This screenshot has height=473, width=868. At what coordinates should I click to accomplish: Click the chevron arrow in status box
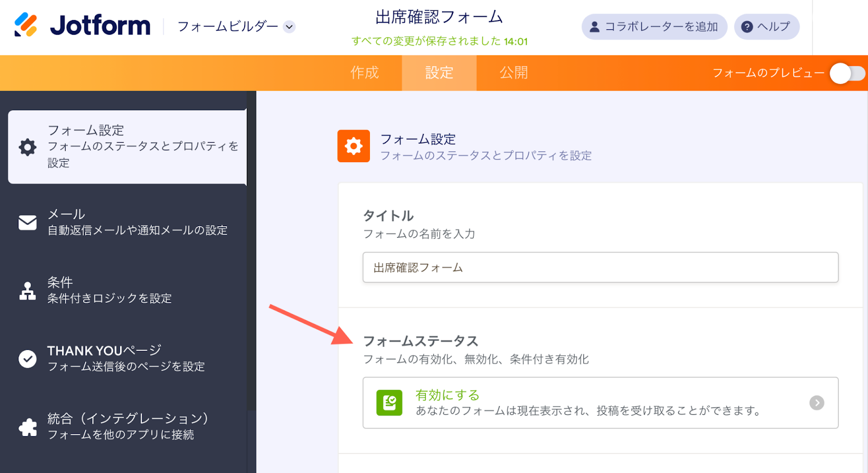[x=816, y=403]
